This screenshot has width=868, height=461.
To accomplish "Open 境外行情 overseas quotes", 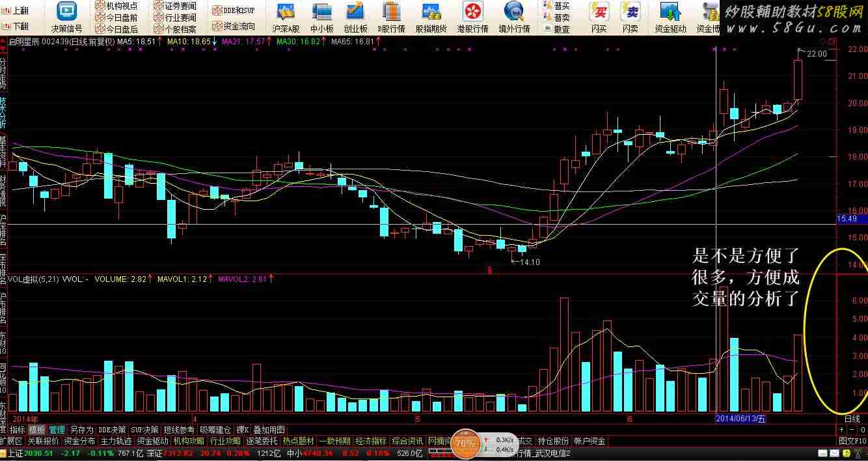I will pos(514,17).
